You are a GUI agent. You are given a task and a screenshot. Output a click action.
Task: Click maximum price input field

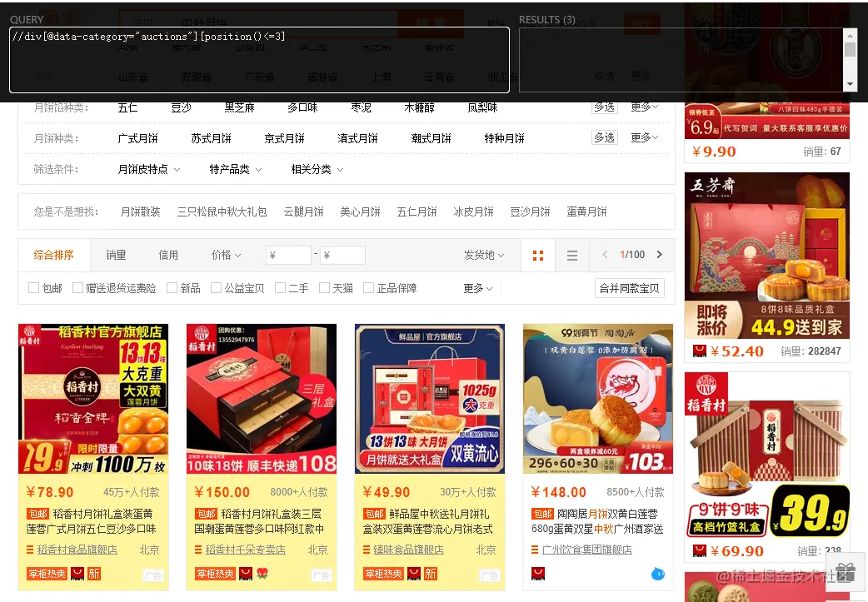[x=342, y=255]
